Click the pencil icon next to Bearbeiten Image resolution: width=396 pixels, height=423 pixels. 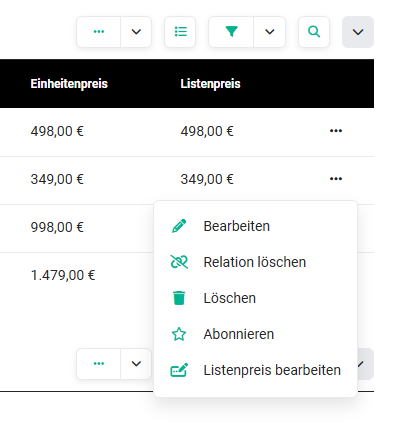[179, 226]
